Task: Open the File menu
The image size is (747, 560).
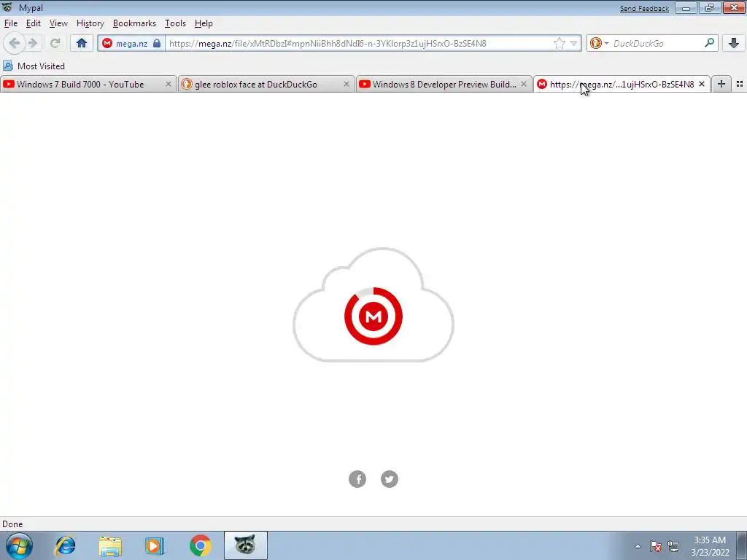Action: click(x=10, y=23)
